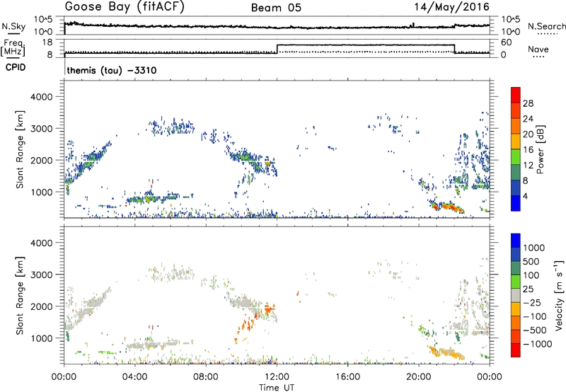Click the "28" label on Power color bar
Screen dimensions: 566x392
pyautogui.click(x=528, y=103)
